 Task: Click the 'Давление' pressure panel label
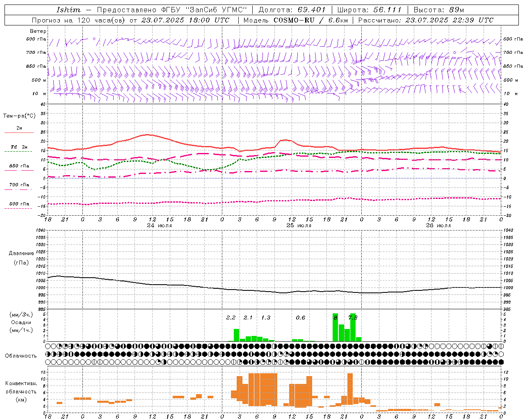[x=21, y=253]
